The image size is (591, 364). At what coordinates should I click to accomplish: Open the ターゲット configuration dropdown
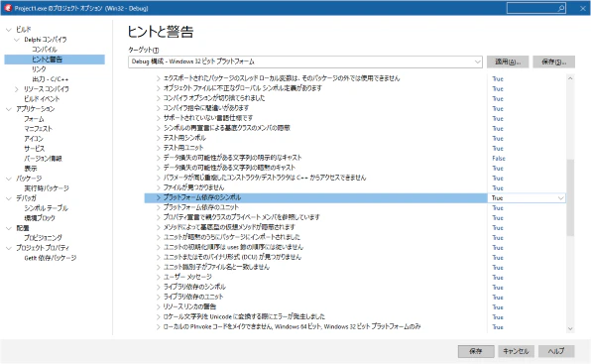pyautogui.click(x=478, y=61)
